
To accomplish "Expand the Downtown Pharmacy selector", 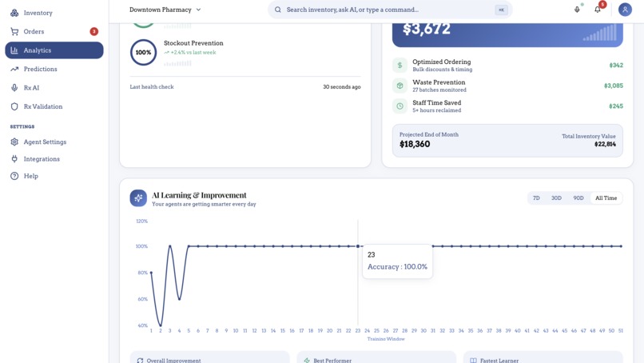I will 165,10.
